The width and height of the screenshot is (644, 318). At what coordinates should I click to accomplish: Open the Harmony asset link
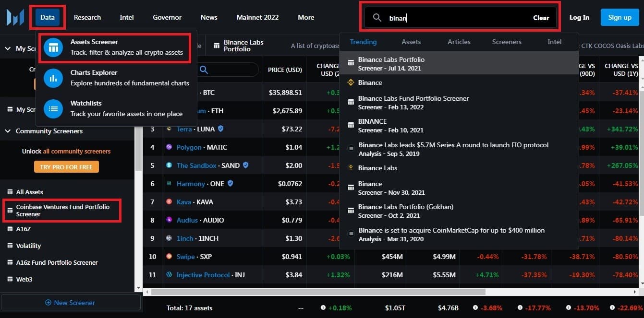(x=191, y=184)
